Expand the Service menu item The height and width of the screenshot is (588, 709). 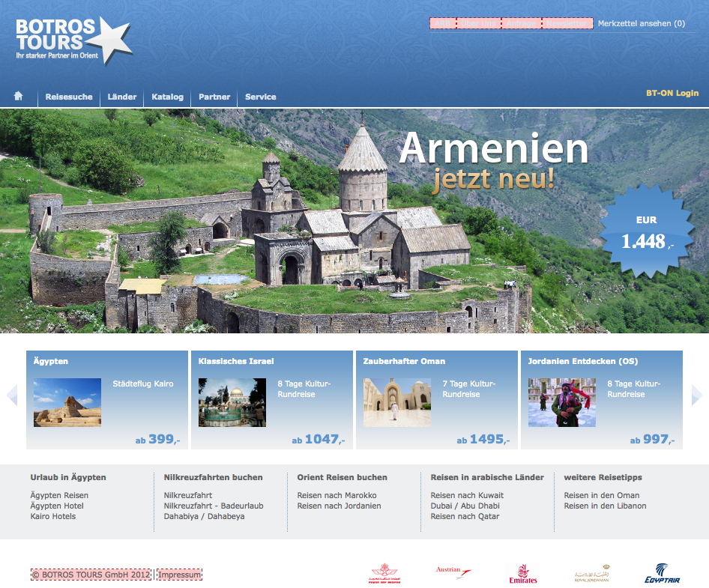click(x=260, y=97)
